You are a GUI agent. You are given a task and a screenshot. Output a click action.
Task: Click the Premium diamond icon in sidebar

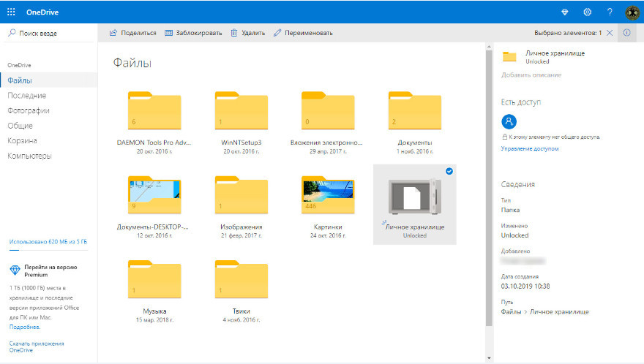(x=15, y=270)
